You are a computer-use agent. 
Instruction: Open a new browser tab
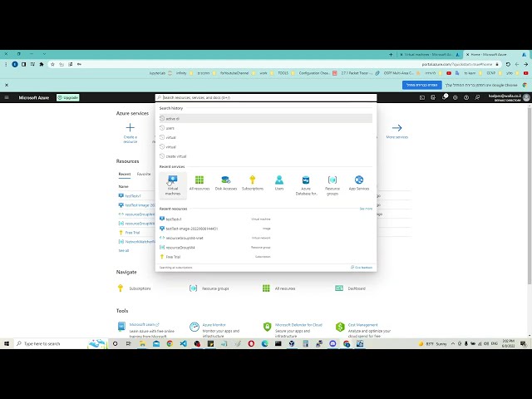coord(391,54)
